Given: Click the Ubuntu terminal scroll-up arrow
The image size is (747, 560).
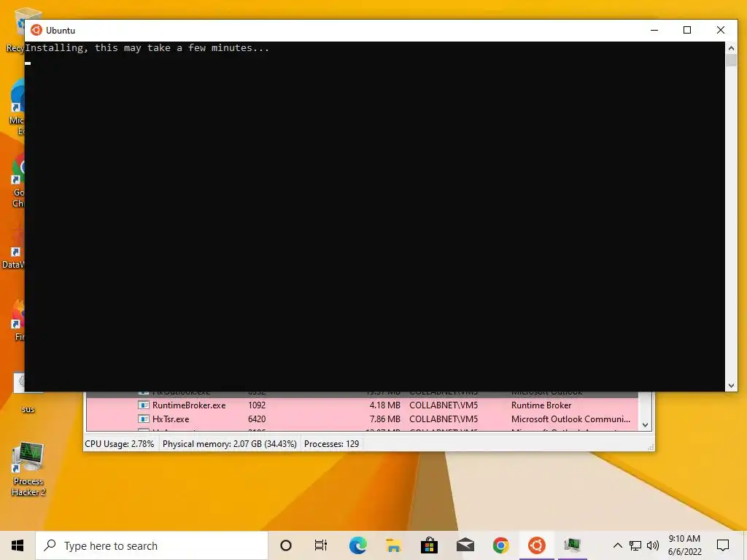Looking at the screenshot, I should click(731, 48).
